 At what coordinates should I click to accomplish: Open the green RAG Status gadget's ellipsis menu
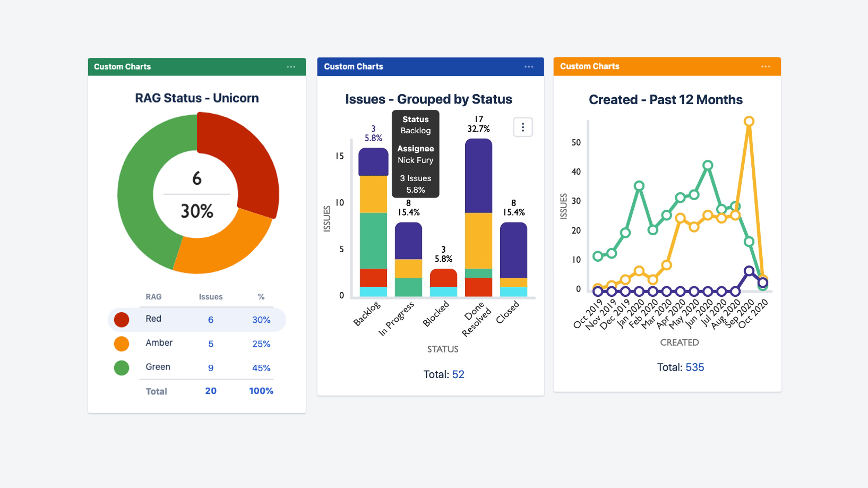pyautogui.click(x=291, y=66)
